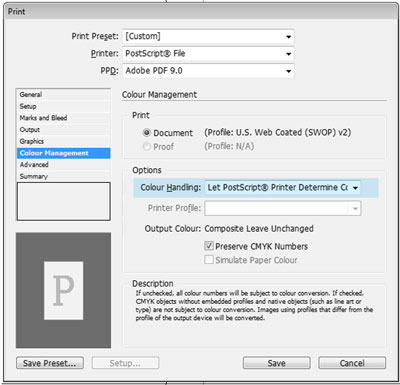This screenshot has height=385, width=400.
Task: Click the Print dialog title bar
Action: click(x=200, y=12)
